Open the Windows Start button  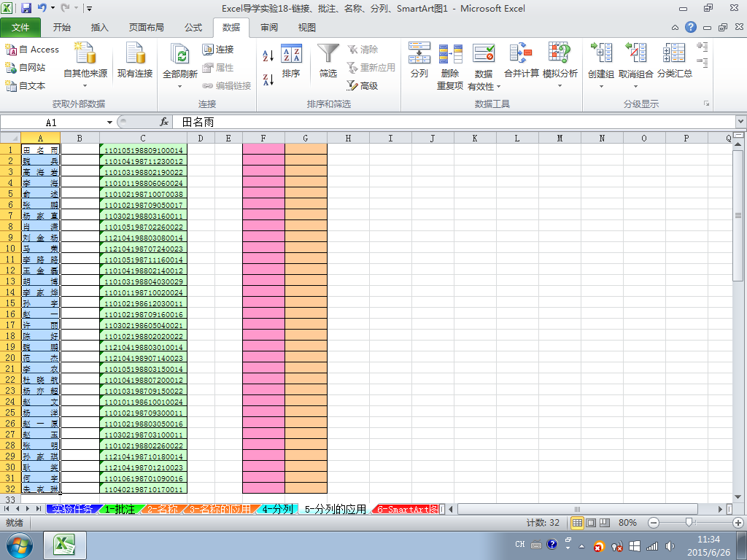click(19, 545)
